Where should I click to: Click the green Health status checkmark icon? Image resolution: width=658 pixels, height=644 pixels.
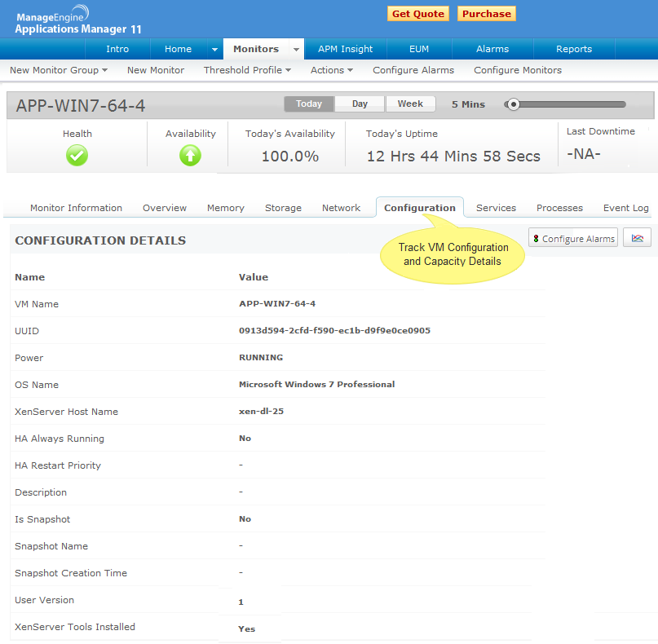coord(77,156)
